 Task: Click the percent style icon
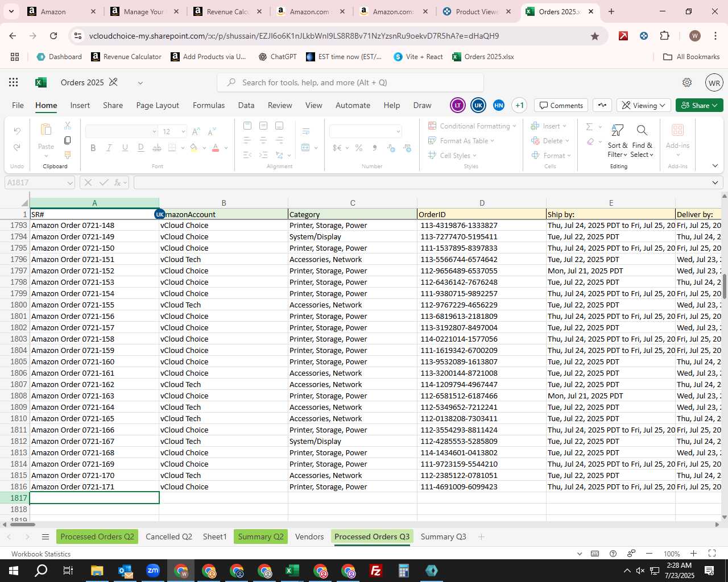point(359,148)
